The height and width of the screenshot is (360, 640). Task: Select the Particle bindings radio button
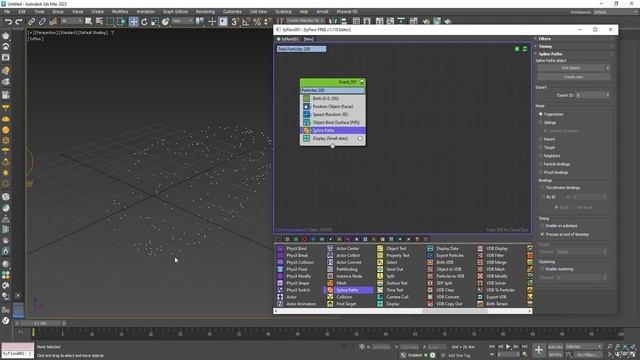[x=541, y=164]
